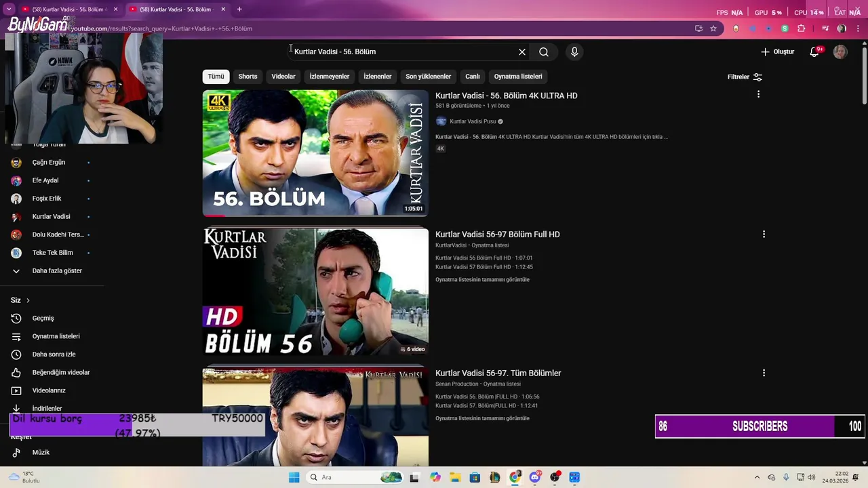Open the Kurtlar Vadisi 56-97. Tüm Bölümler title
This screenshot has width=868, height=488.
click(x=498, y=373)
